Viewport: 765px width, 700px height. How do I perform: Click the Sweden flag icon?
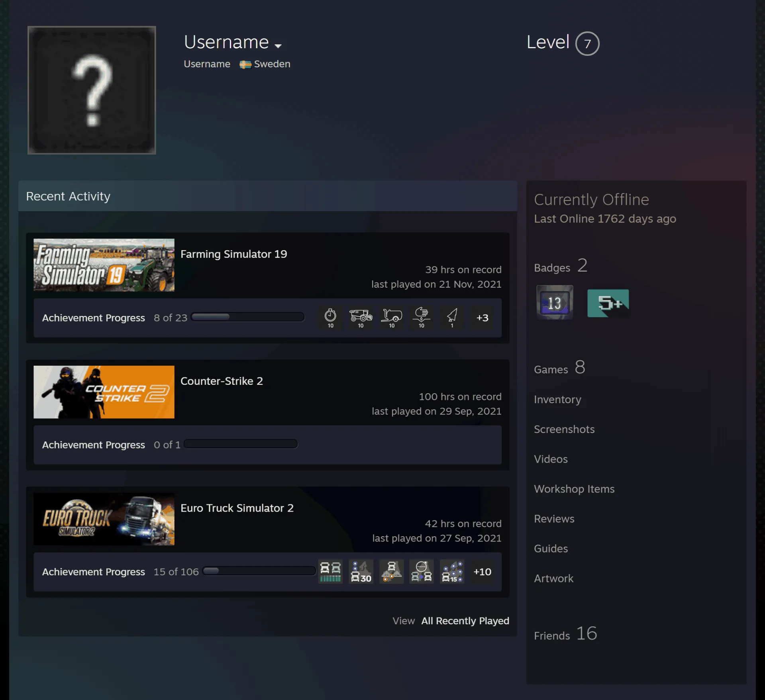click(x=245, y=65)
